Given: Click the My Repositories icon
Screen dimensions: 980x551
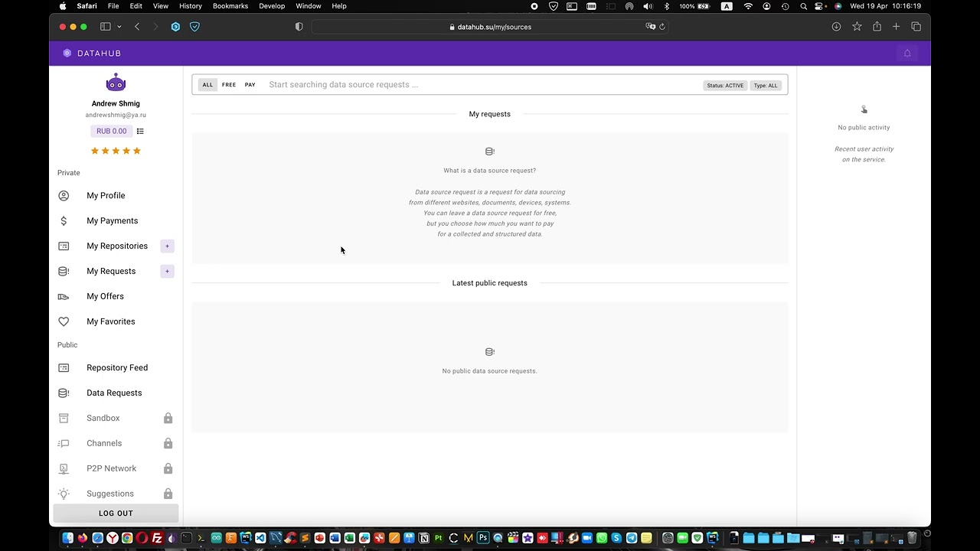Looking at the screenshot, I should pyautogui.click(x=64, y=246).
